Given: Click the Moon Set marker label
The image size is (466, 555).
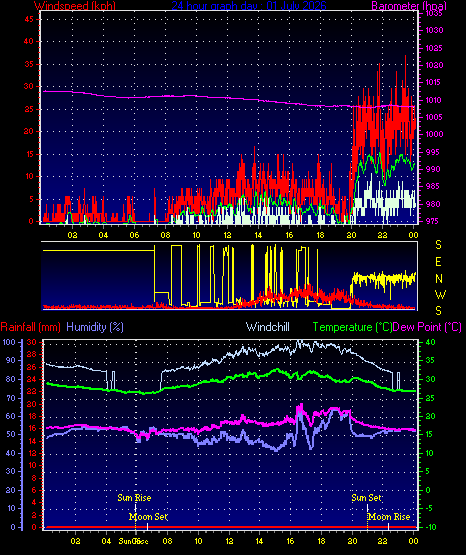Looking at the screenshot, I should click(x=148, y=517).
